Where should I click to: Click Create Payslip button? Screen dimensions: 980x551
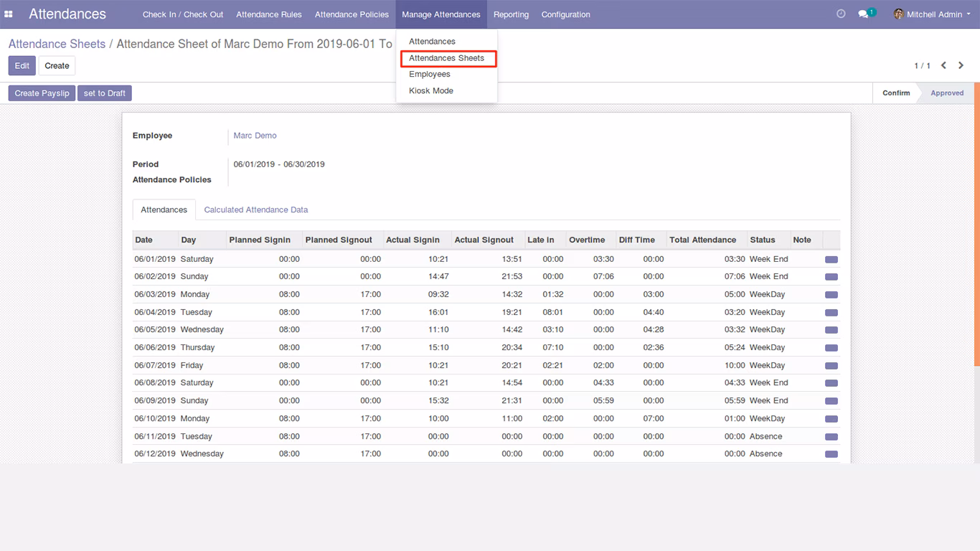coord(42,93)
